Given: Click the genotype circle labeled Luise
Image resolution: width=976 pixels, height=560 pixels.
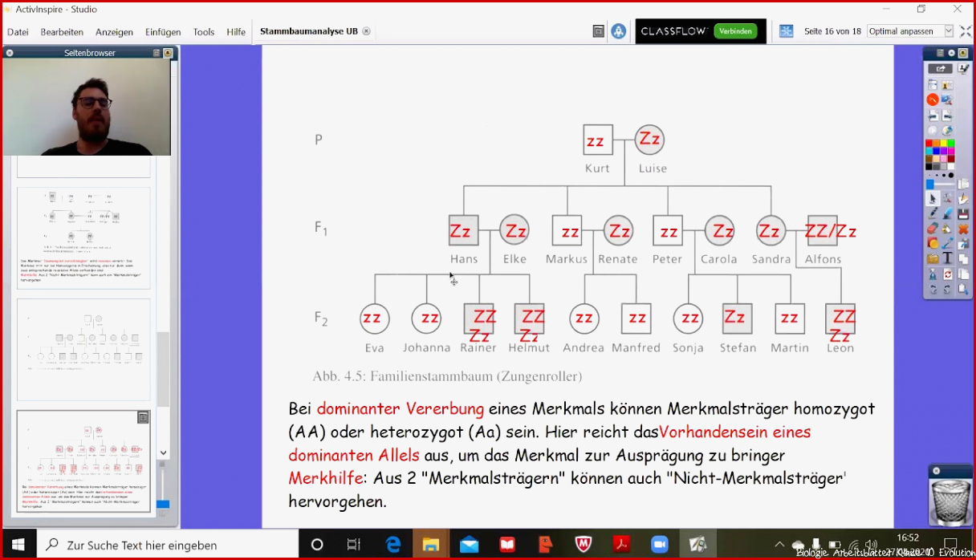Looking at the screenshot, I should click(649, 140).
